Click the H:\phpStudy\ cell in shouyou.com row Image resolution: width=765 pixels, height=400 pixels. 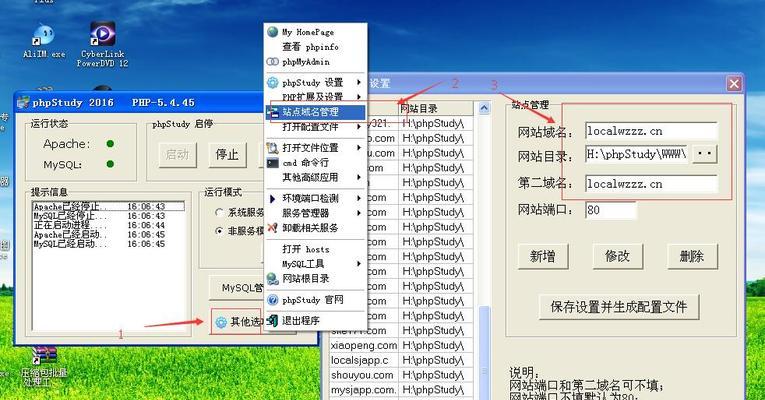click(x=436, y=375)
